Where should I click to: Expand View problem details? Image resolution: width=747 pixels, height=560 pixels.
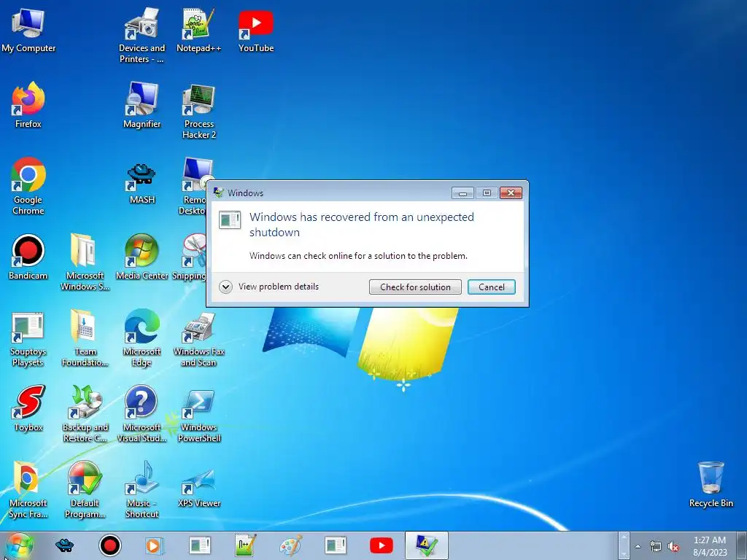pos(269,287)
